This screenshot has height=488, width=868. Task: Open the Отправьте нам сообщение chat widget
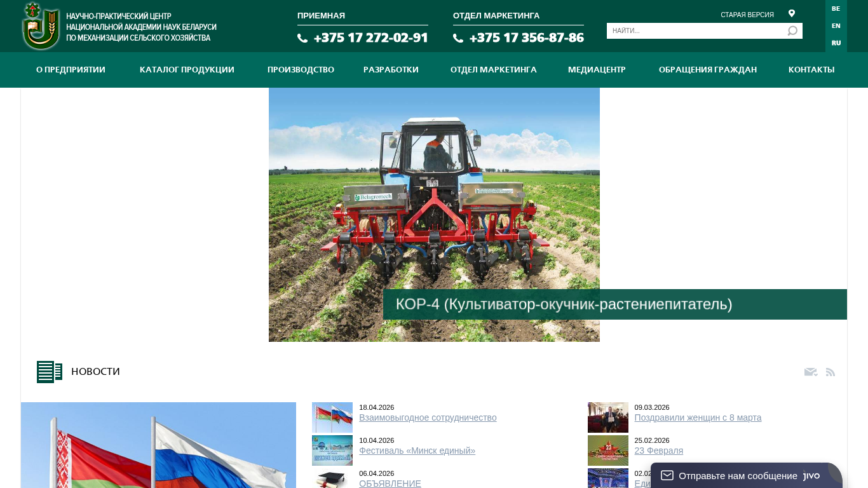tap(747, 475)
